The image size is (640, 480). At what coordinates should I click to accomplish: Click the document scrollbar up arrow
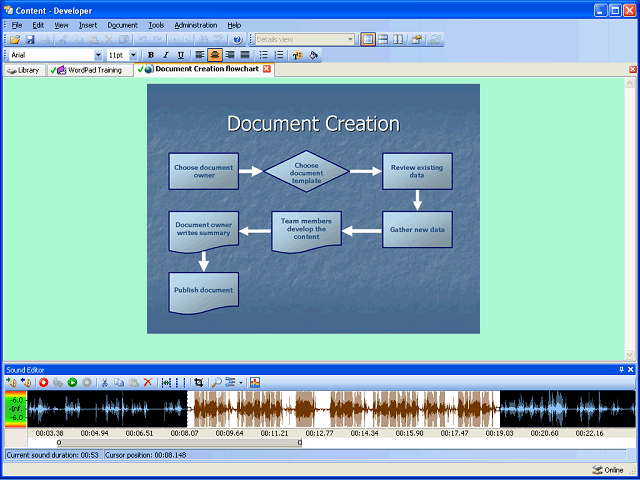pyautogui.click(x=629, y=83)
